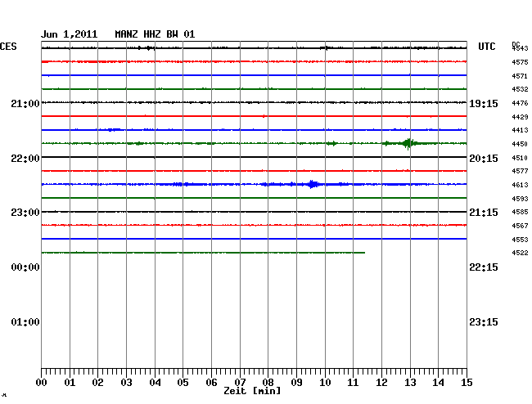Click the 23:00 label on the left axis
This screenshot has height=404, width=532.
click(x=25, y=213)
